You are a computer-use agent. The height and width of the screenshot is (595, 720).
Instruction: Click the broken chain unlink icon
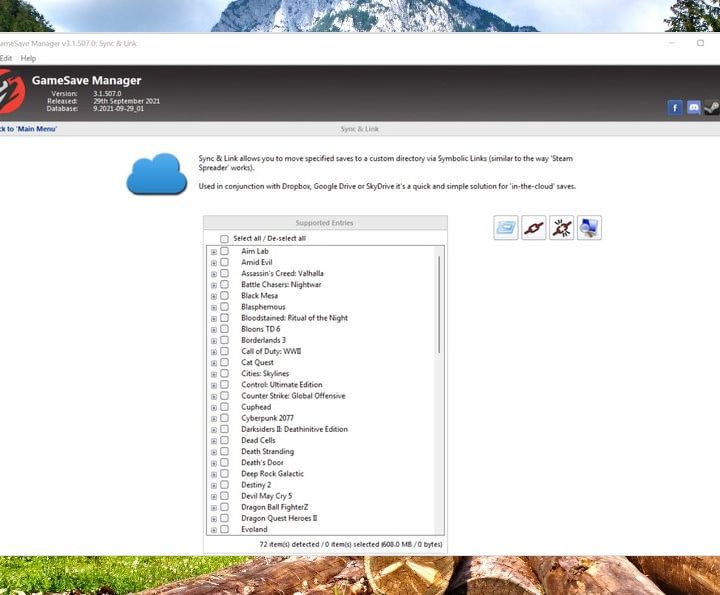(561, 228)
